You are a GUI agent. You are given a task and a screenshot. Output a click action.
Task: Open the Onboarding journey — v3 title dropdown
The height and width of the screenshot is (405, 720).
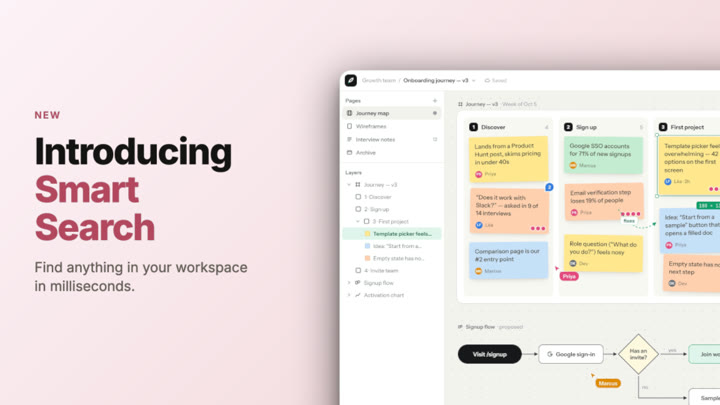coord(439,80)
